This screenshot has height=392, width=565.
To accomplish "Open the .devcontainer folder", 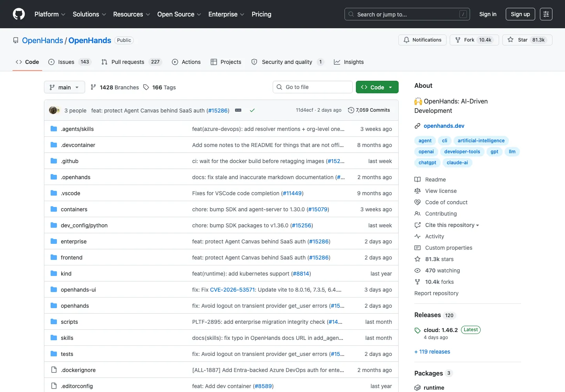I will [x=78, y=145].
